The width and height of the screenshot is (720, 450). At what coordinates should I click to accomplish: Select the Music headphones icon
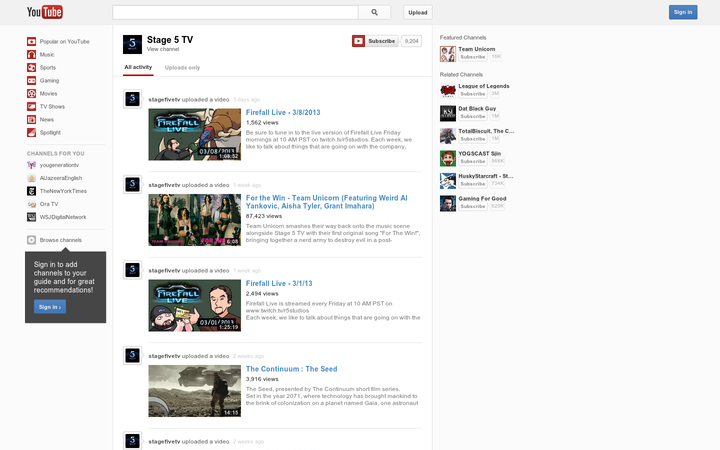pos(31,54)
